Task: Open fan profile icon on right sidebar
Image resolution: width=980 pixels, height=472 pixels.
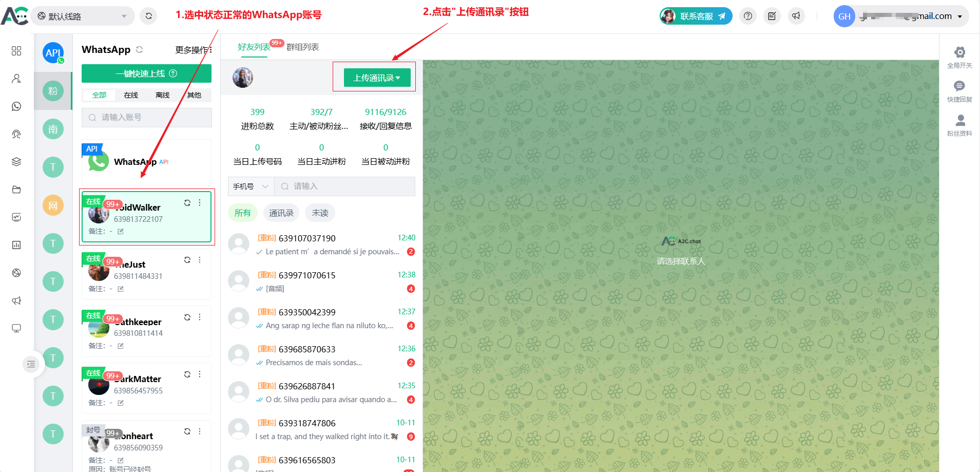Action: point(959,120)
